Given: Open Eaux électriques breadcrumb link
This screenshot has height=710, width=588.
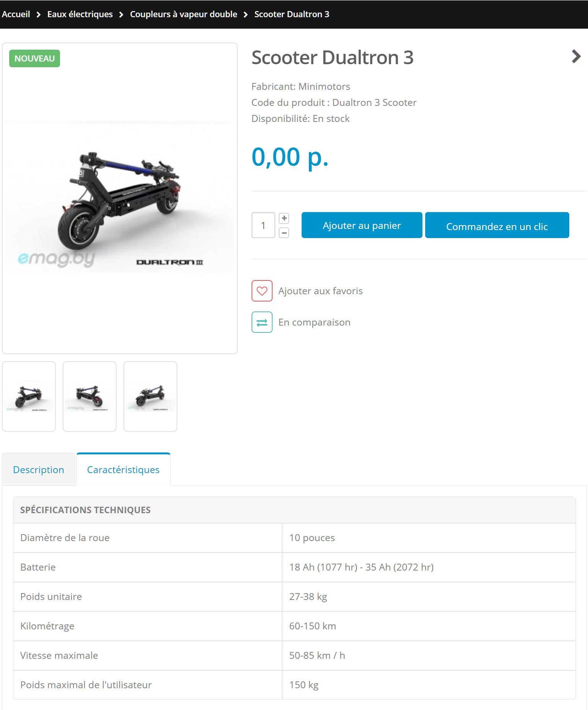Looking at the screenshot, I should tap(80, 14).
